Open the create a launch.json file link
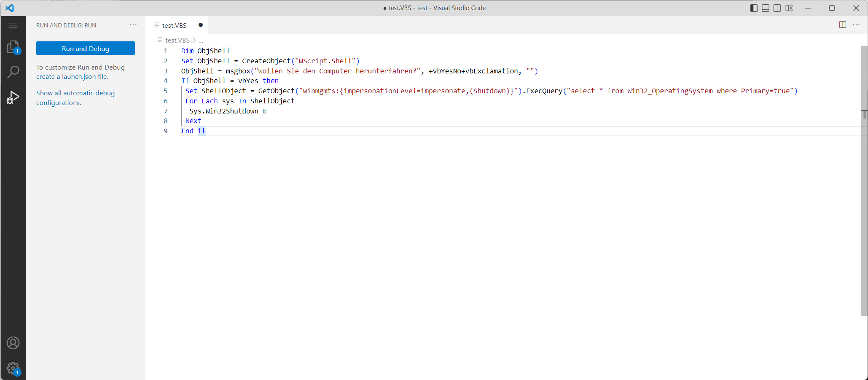Screen dimensions: 868x380 [72, 76]
